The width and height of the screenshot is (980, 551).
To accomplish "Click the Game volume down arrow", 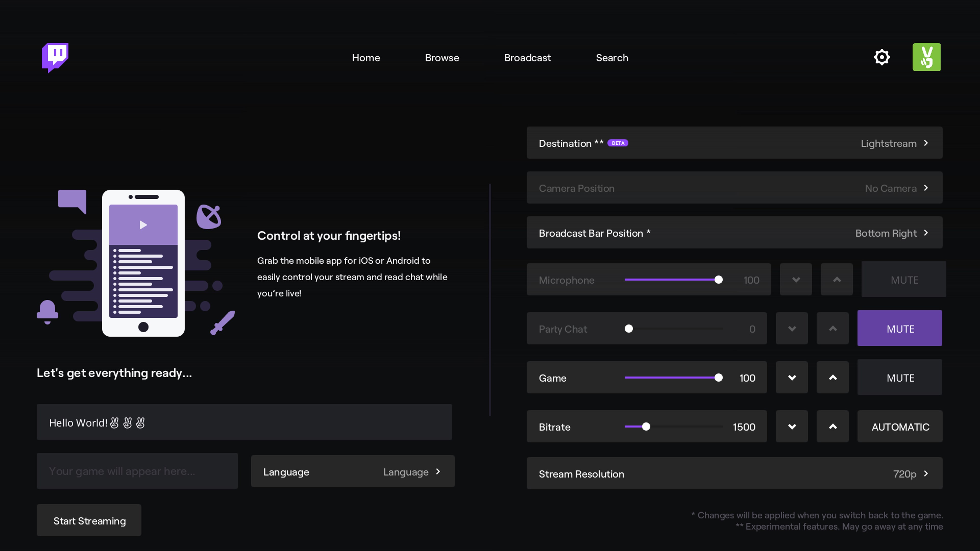I will pos(792,377).
